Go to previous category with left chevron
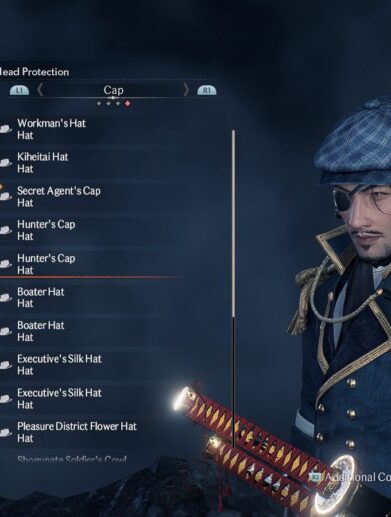391x517 pixels. tap(40, 90)
